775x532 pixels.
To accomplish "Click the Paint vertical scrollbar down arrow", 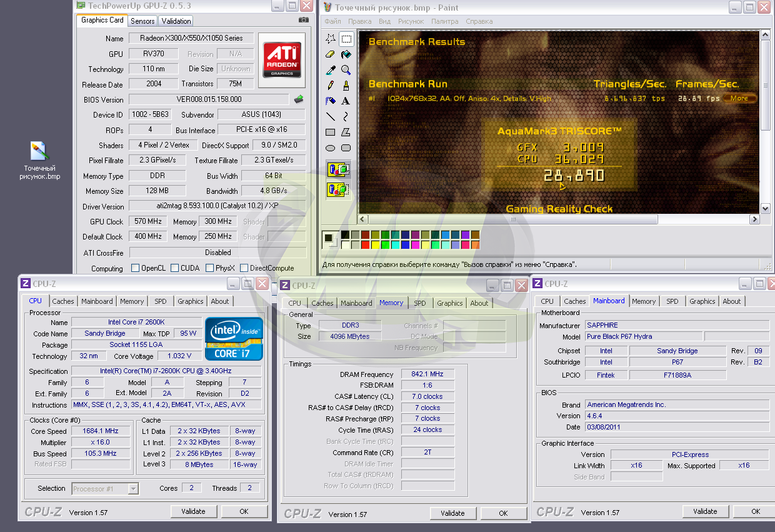I will [766, 209].
